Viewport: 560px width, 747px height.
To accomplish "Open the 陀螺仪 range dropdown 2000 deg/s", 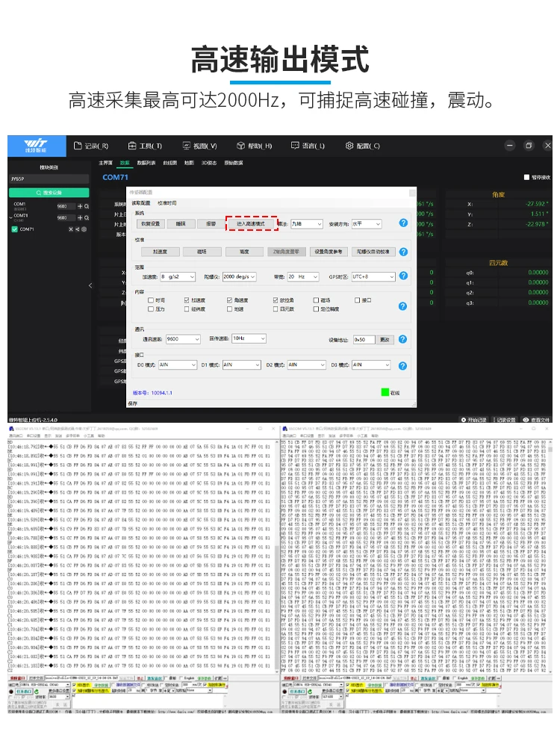I will point(240,276).
